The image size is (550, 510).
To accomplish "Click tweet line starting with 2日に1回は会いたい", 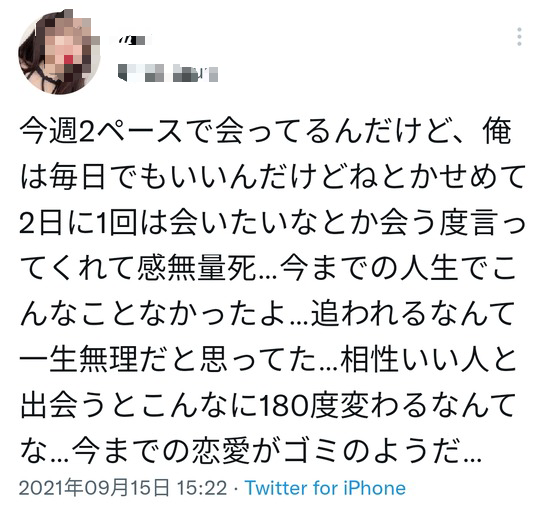I will (272, 224).
